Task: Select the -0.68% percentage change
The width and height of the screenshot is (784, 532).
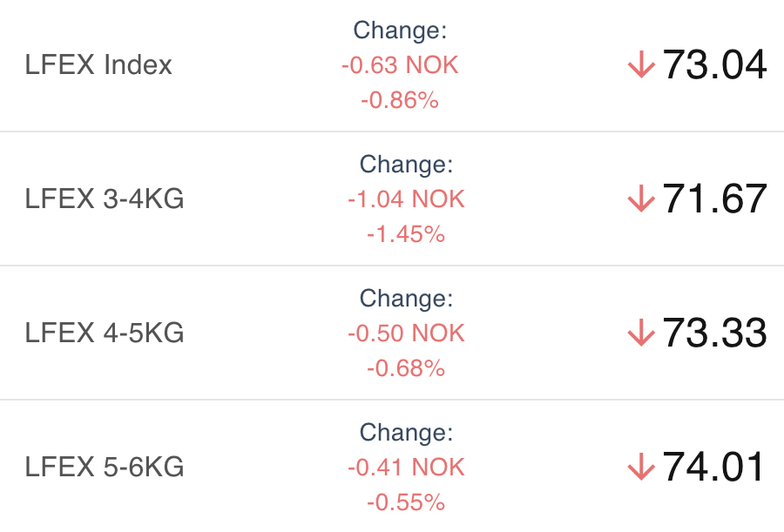Action: 406,368
